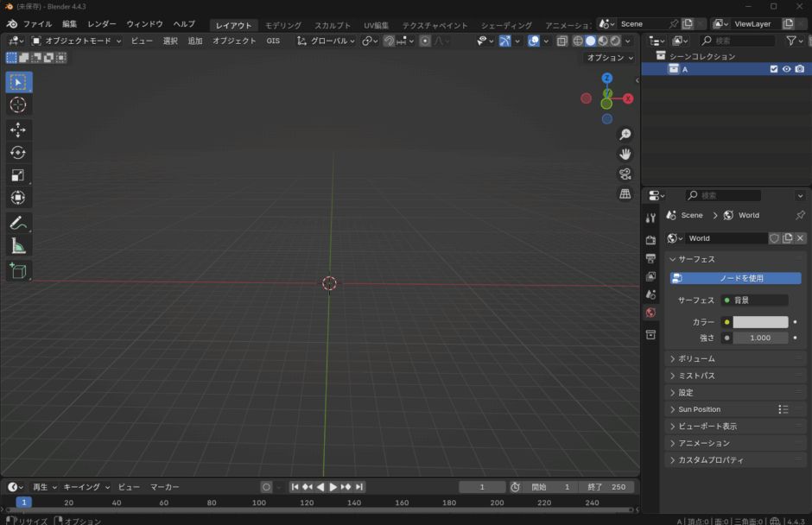Select the Measure tool
Screen dimensions: 812x525
click(x=18, y=244)
